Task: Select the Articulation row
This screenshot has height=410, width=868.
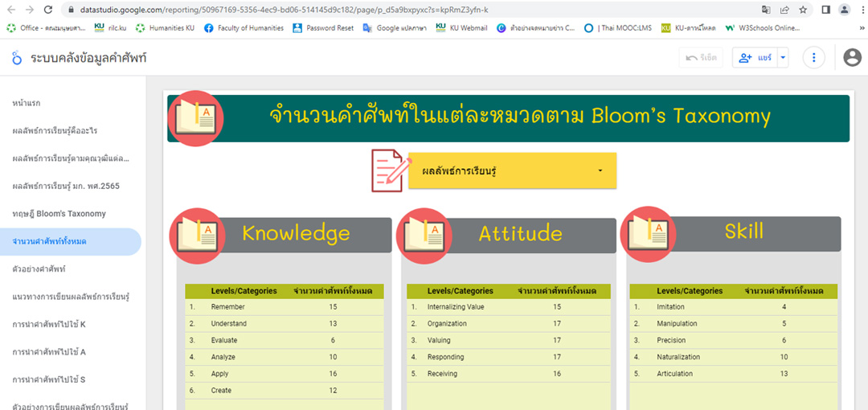Action: tap(734, 374)
